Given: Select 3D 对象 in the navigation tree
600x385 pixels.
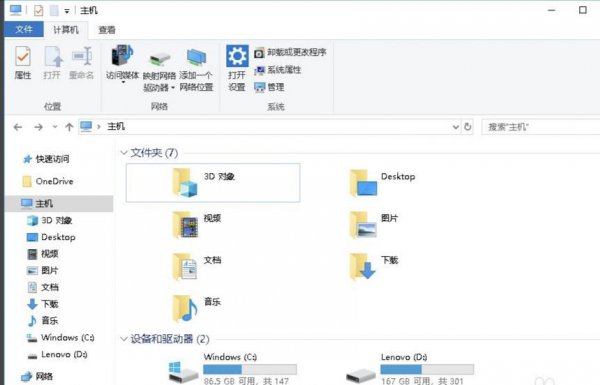Looking at the screenshot, I should [x=50, y=220].
